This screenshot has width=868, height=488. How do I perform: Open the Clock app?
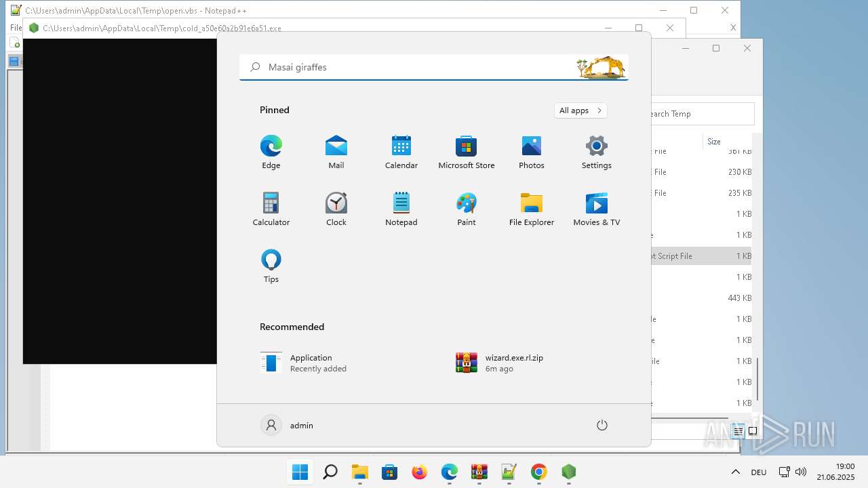(x=336, y=209)
